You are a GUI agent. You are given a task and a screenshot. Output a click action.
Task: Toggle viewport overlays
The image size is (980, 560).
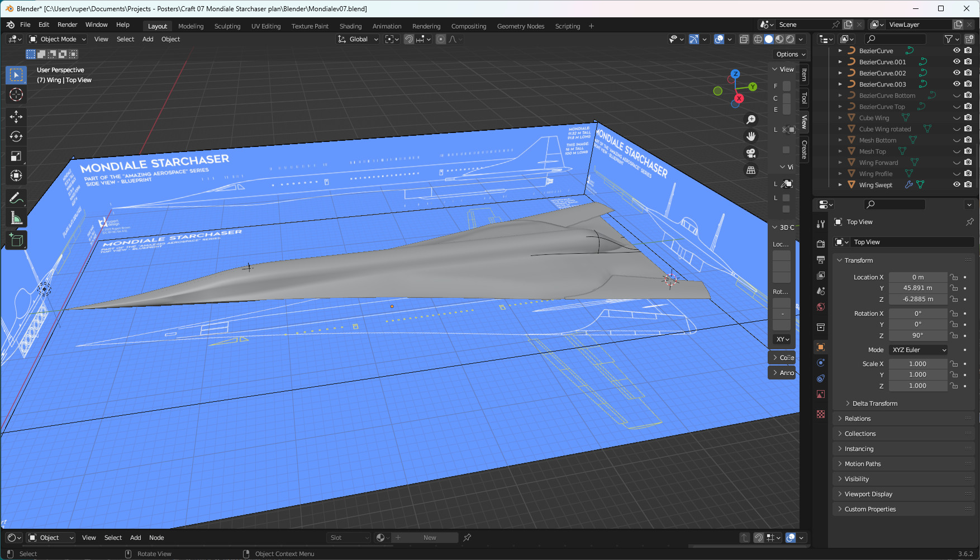[719, 39]
